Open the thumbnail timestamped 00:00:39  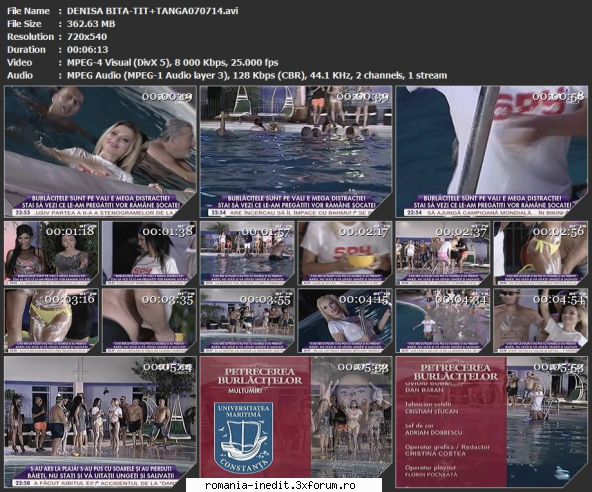click(x=296, y=152)
